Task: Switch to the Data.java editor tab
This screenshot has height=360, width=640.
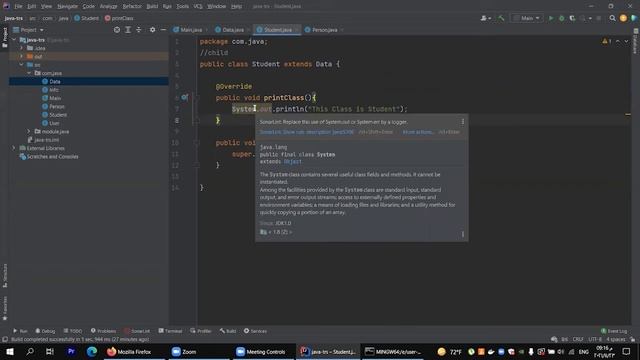Action: tap(230, 30)
